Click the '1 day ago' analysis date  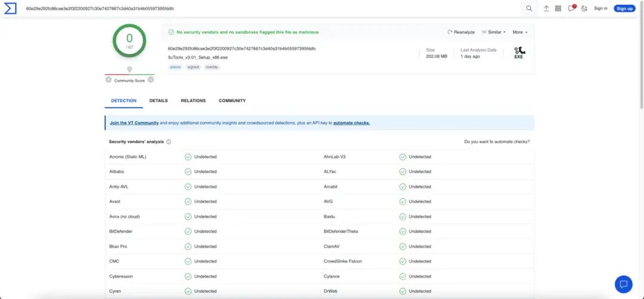(470, 56)
